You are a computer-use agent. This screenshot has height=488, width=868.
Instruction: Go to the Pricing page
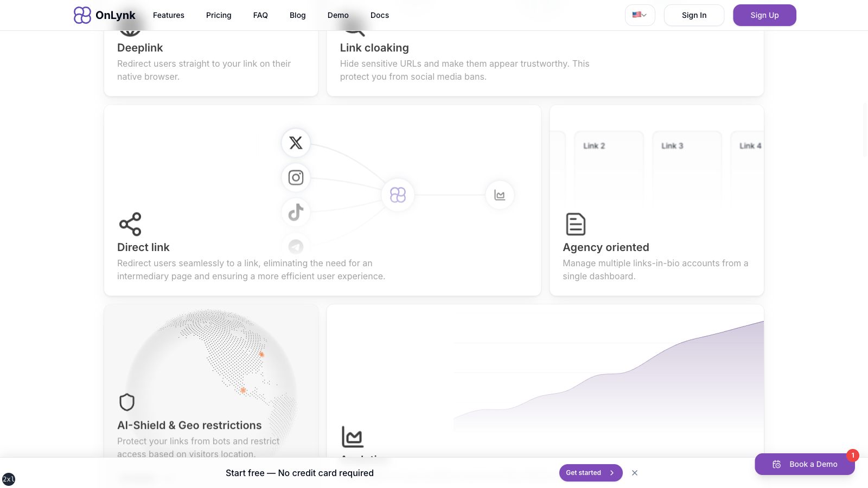219,15
